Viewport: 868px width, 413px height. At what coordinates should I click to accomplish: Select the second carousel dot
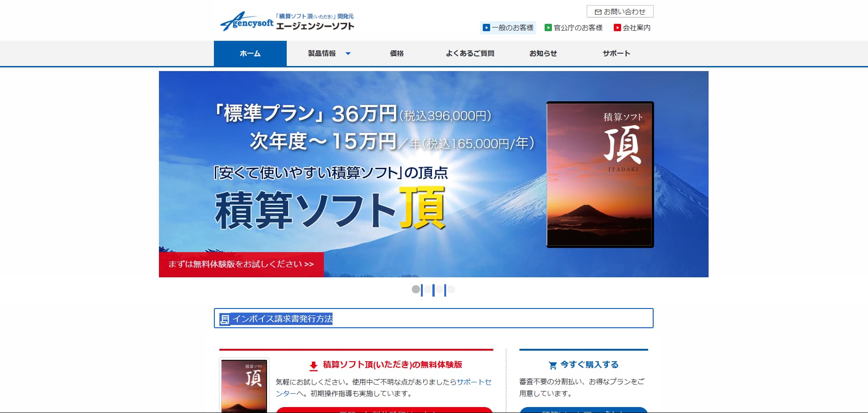click(428, 289)
